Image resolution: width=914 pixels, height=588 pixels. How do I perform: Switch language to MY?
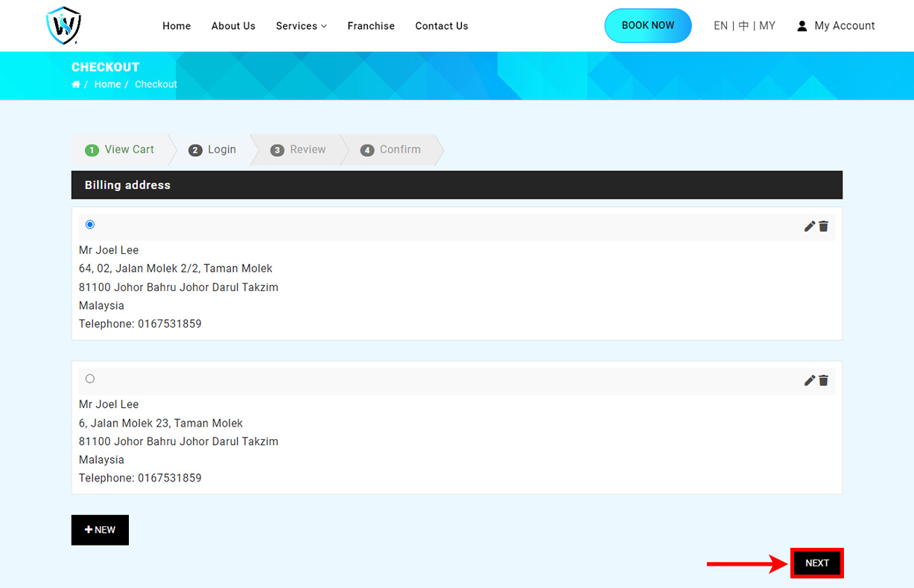[767, 25]
